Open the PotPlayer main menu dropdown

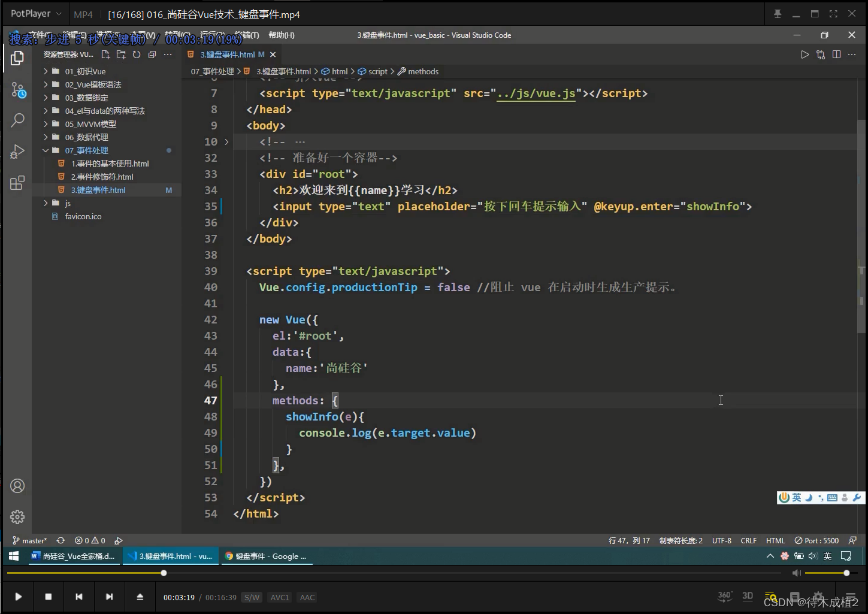point(36,14)
